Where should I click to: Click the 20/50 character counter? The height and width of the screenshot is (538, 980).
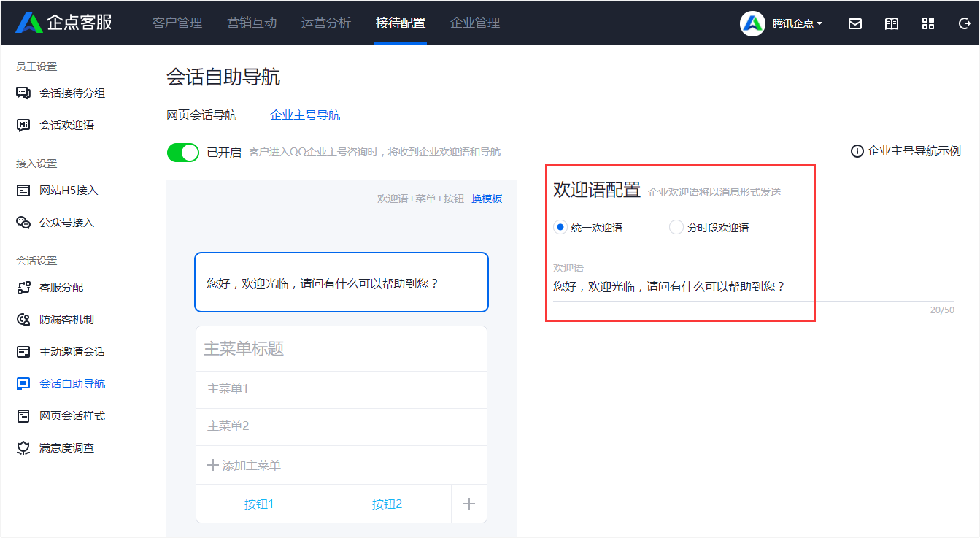[942, 310]
